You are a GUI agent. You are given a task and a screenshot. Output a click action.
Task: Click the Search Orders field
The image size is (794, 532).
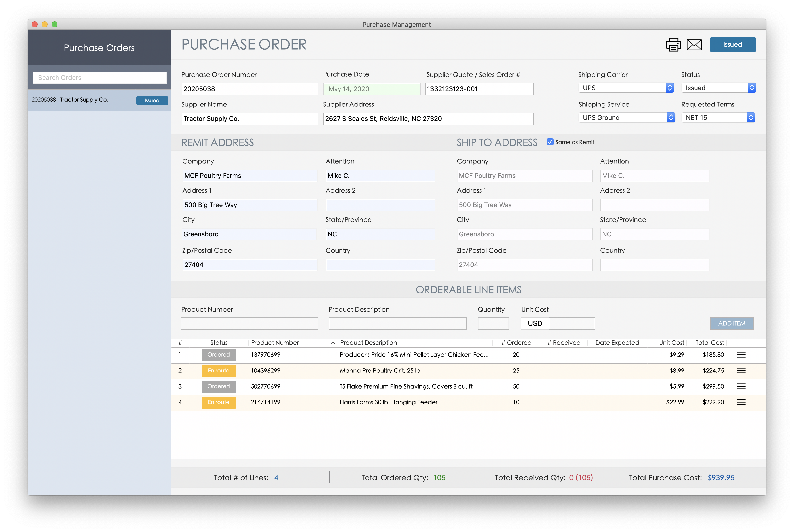pos(99,78)
